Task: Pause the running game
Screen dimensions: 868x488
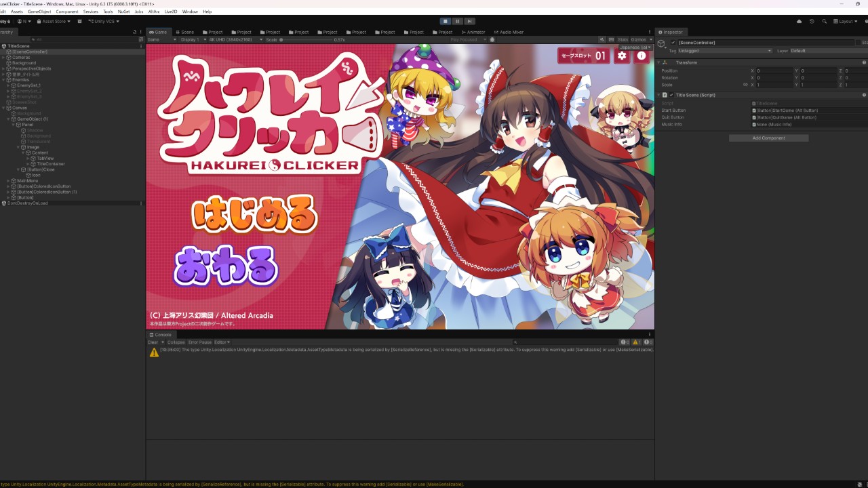Action: click(x=458, y=21)
